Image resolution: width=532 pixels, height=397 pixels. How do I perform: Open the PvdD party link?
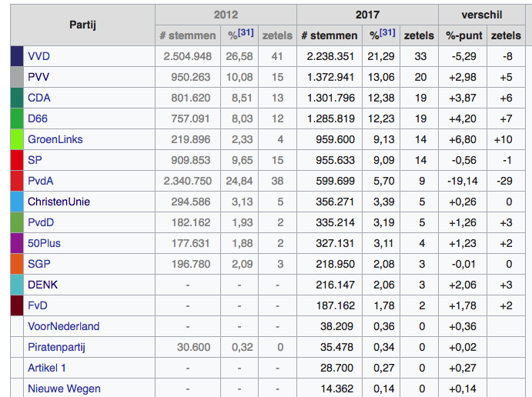point(41,222)
